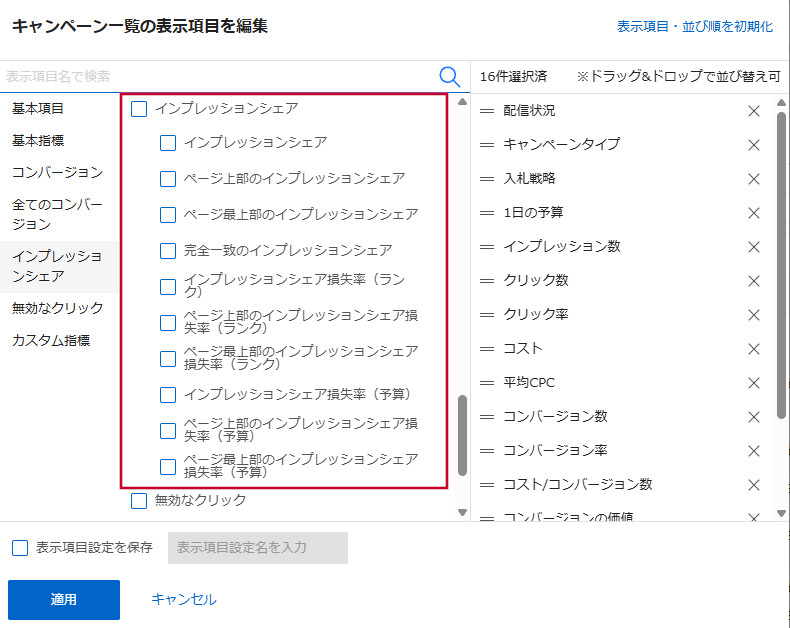Click the magnifying glass search icon

pos(449,76)
